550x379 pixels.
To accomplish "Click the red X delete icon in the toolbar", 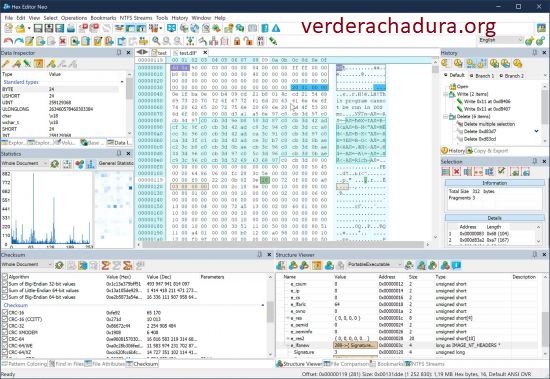I will (x=63, y=41).
